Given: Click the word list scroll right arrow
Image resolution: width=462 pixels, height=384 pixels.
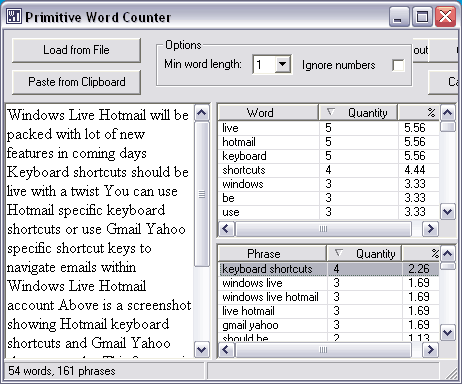Looking at the screenshot, I should (x=430, y=229).
